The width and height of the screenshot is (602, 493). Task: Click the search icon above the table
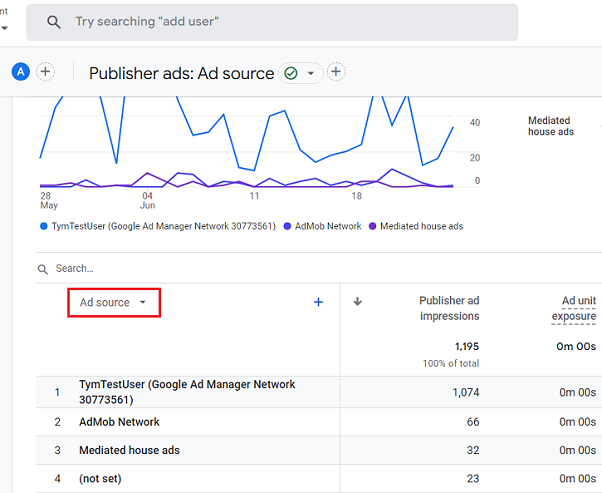[43, 269]
